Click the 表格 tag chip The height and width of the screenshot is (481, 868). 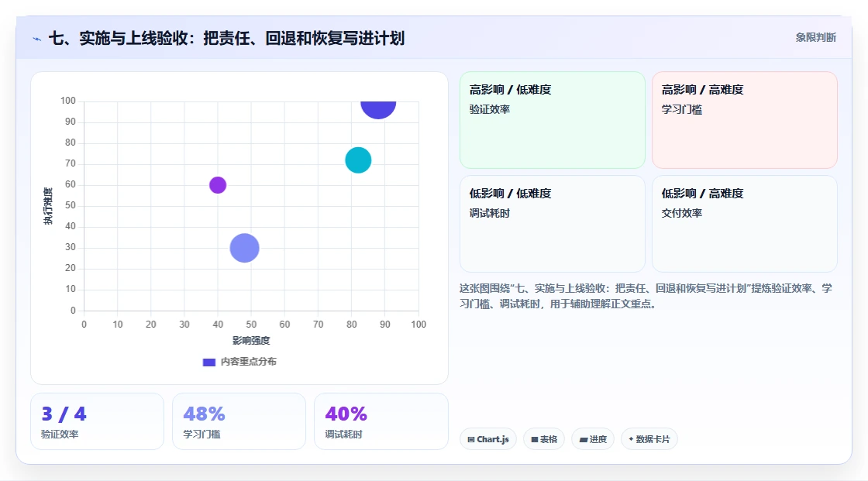click(x=543, y=439)
